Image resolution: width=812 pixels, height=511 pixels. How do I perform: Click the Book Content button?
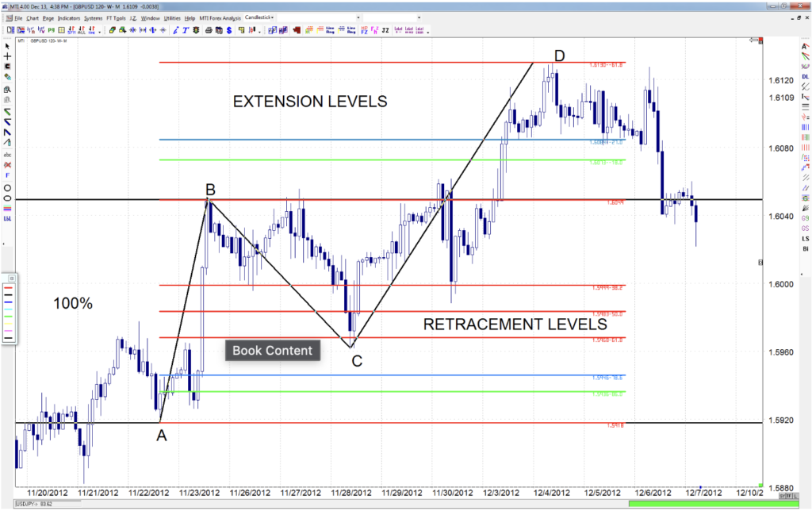273,351
